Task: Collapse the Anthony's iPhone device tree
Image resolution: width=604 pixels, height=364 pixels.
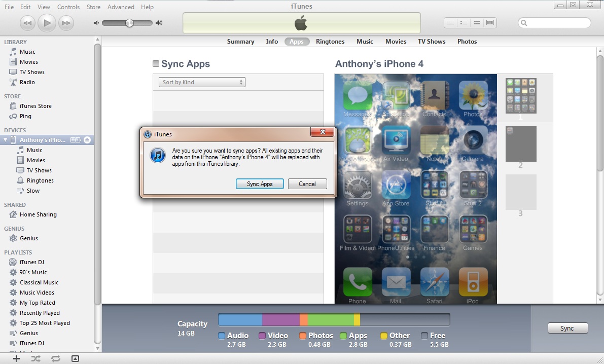Action: click(x=6, y=140)
